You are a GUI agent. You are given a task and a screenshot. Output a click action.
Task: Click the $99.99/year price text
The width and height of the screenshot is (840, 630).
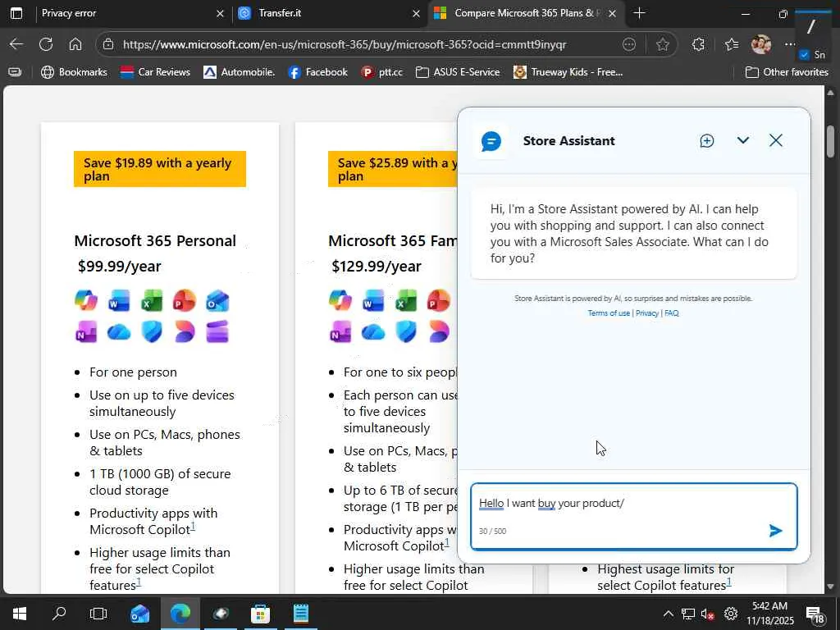(x=120, y=267)
